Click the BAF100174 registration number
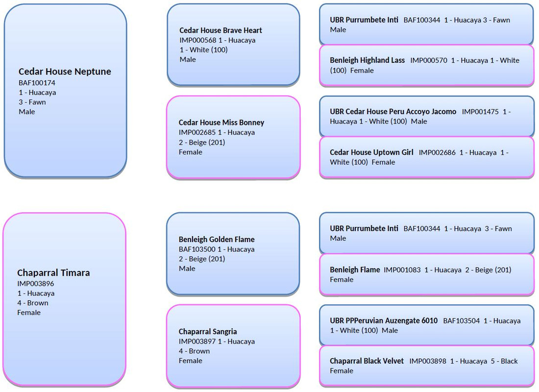 point(37,83)
